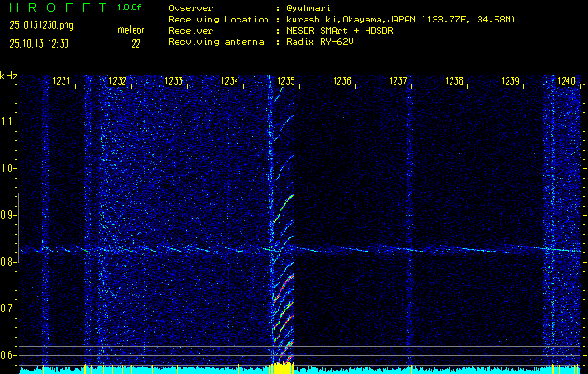Click the 0.6 frequency axis label

click(8, 355)
